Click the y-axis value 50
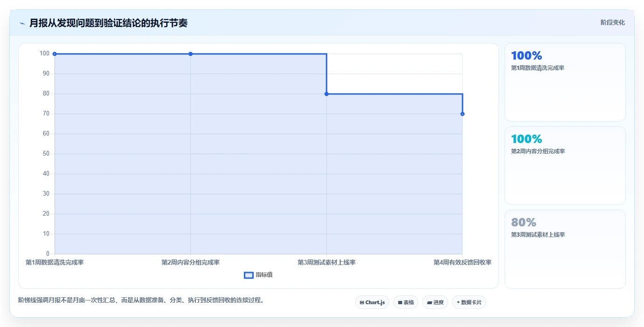The image size is (644, 327). click(x=46, y=154)
